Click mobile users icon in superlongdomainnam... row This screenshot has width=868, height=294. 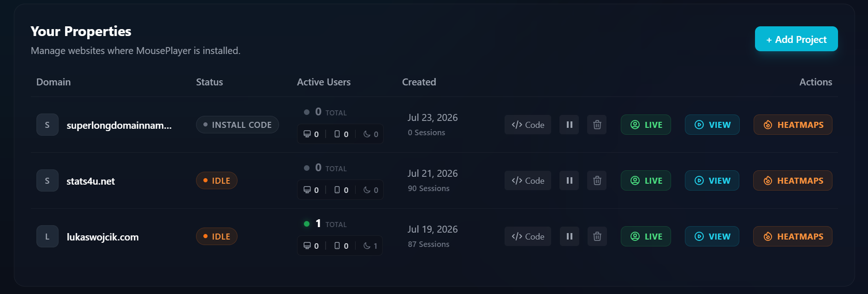(x=337, y=134)
